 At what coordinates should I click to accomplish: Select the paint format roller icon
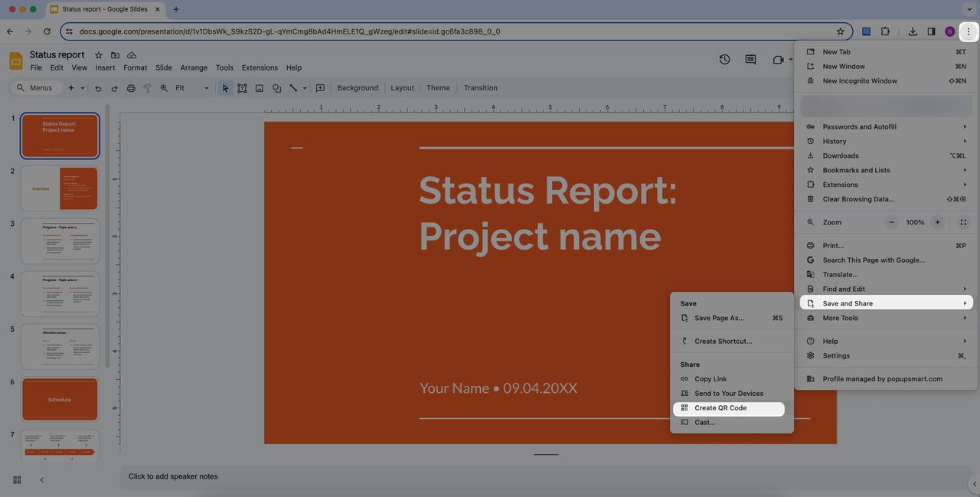pyautogui.click(x=147, y=88)
